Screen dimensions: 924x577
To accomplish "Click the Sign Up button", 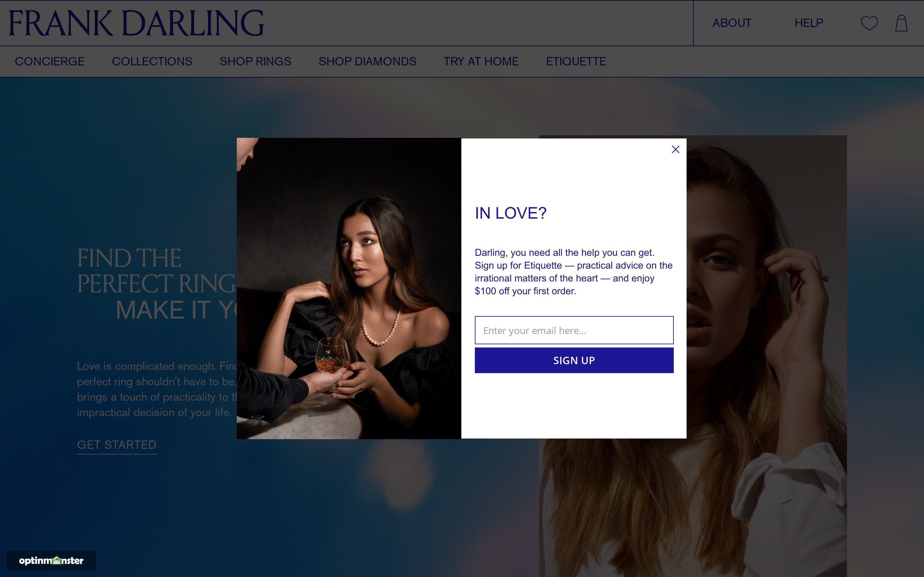I will (574, 360).
